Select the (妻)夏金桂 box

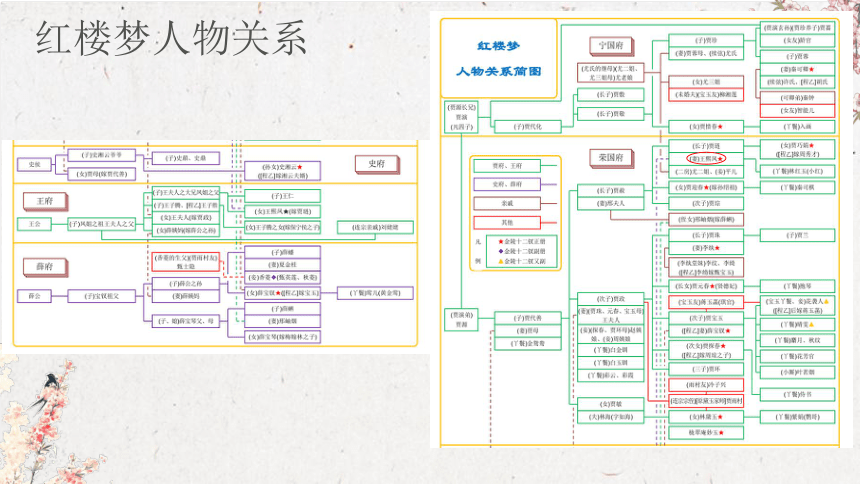[282, 265]
